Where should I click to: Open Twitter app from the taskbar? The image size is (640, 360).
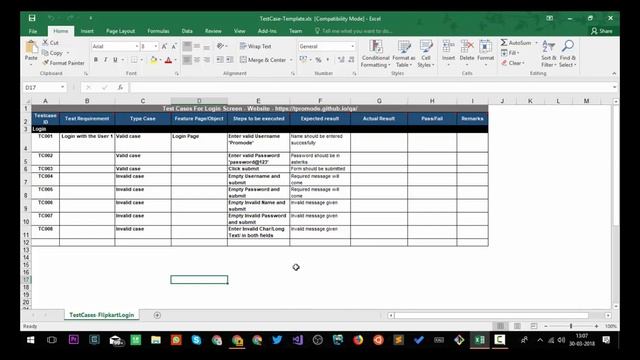(x=277, y=340)
